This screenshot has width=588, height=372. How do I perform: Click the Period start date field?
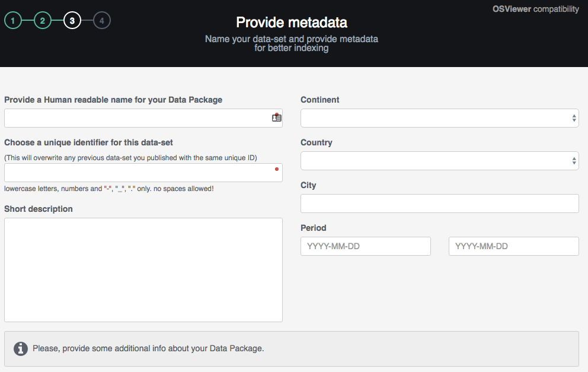(365, 246)
